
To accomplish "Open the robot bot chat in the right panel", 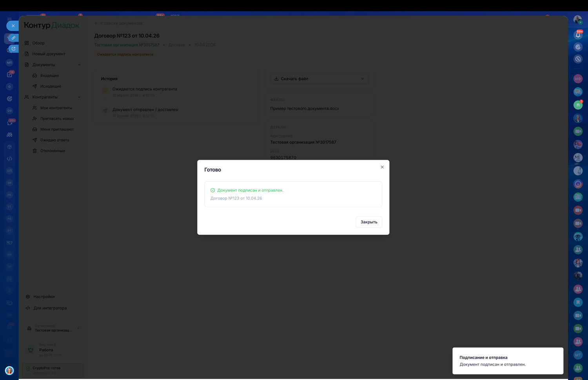I will coord(578,237).
